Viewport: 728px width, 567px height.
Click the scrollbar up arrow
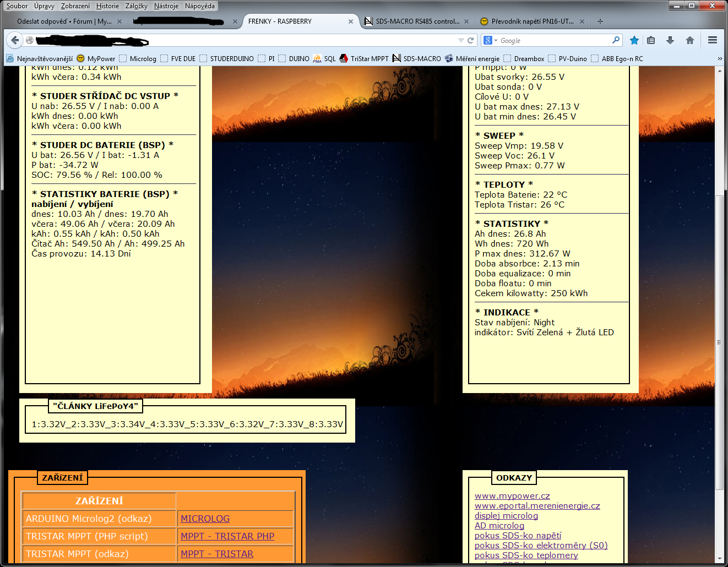[x=719, y=70]
